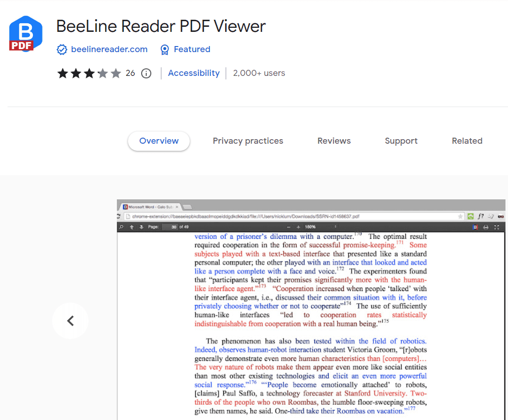The width and height of the screenshot is (508, 420).
Task: Click the green extension icon in the browser toolbar
Action: [x=471, y=217]
